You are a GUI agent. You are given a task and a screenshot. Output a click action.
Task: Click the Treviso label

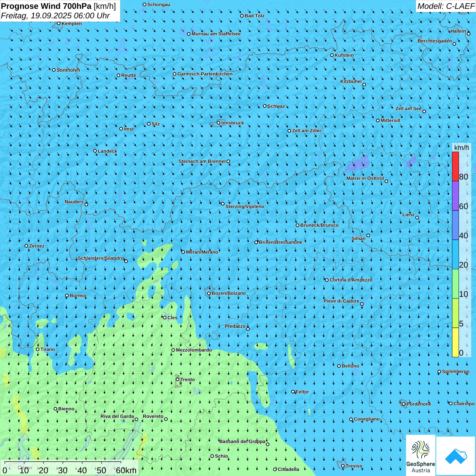click(354, 466)
